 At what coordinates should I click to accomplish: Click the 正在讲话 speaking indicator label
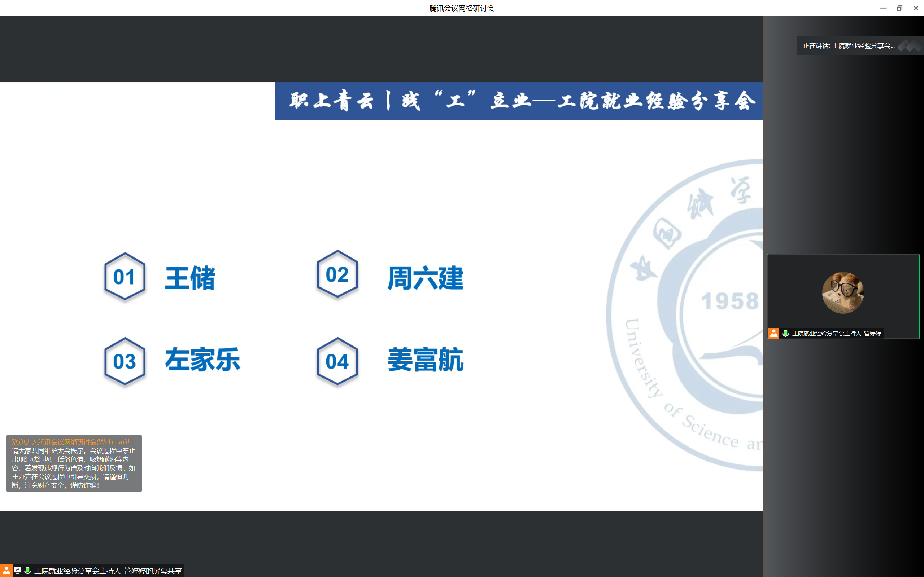pyautogui.click(x=848, y=46)
